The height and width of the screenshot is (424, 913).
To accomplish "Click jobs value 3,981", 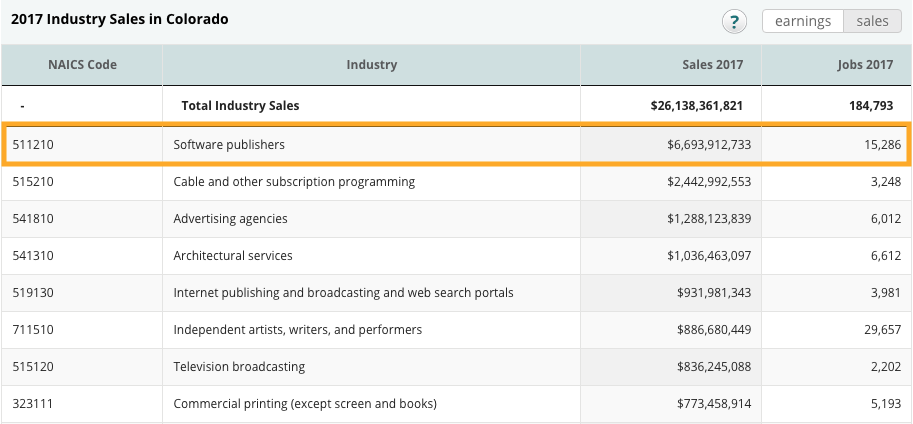I will [886, 293].
